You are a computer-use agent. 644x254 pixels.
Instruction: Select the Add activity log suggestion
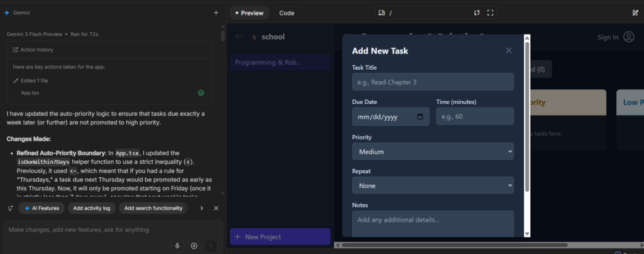coord(92,208)
